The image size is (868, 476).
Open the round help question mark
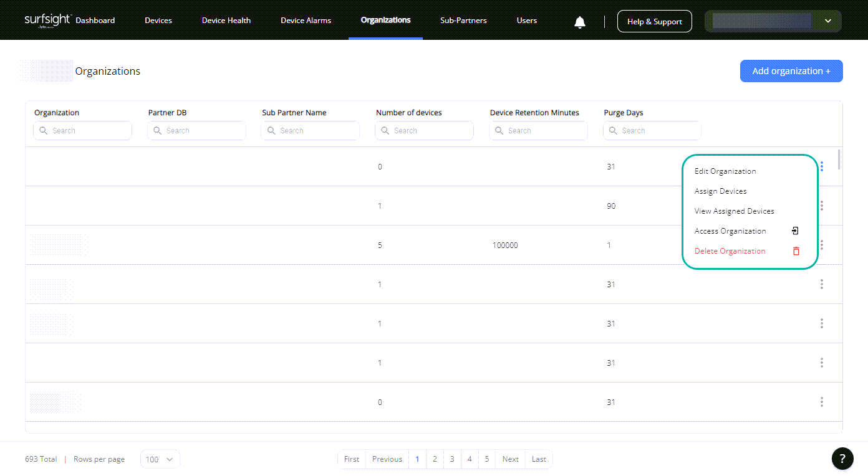coord(842,459)
